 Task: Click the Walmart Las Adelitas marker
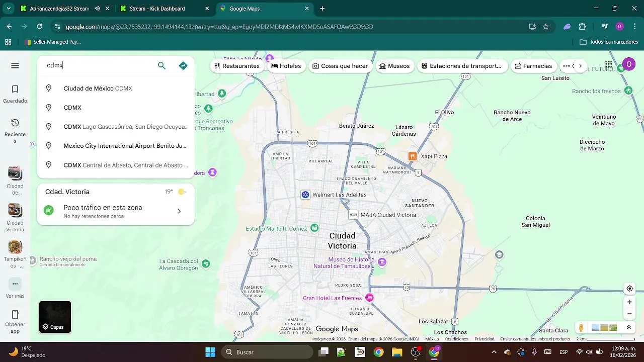tap(305, 195)
